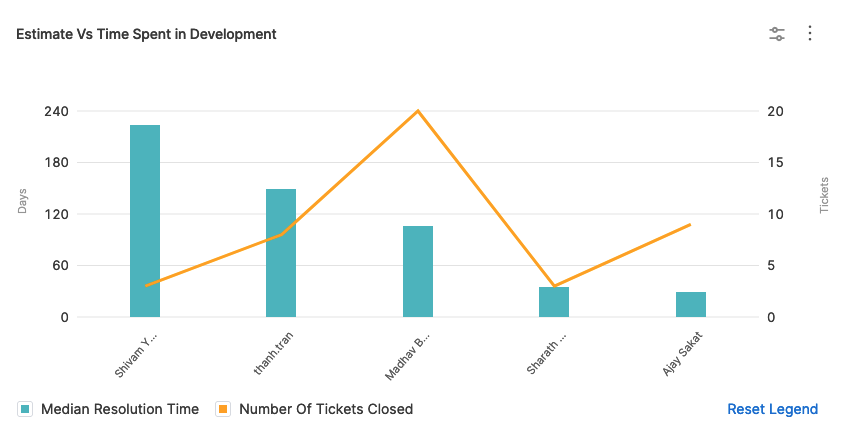Hide the Median Resolution Time series label
841x430 pixels.
coord(120,409)
